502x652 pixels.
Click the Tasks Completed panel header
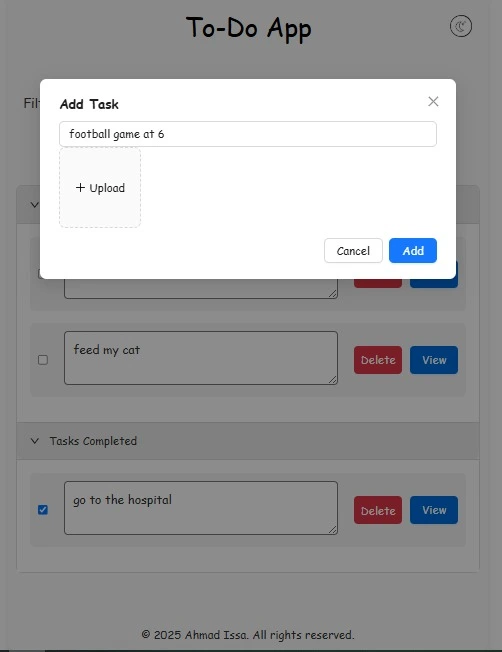tap(248, 441)
